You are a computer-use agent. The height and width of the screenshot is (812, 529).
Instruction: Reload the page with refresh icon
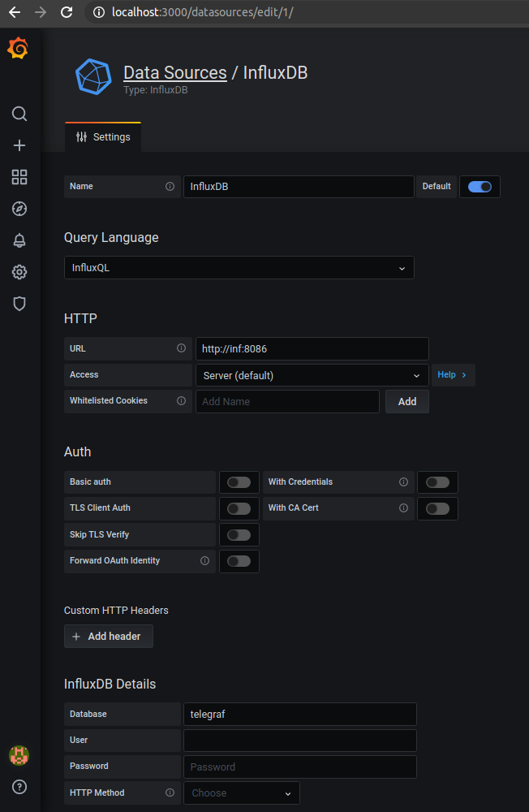tap(67, 12)
